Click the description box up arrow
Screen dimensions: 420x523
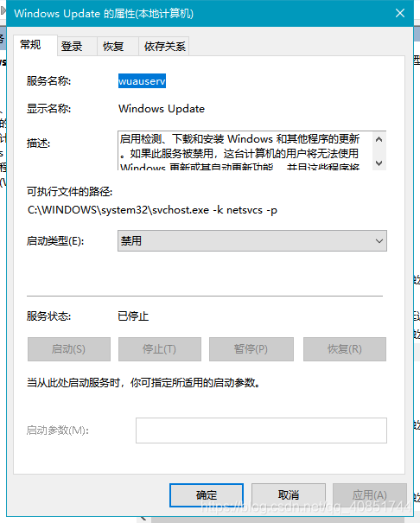pos(379,139)
